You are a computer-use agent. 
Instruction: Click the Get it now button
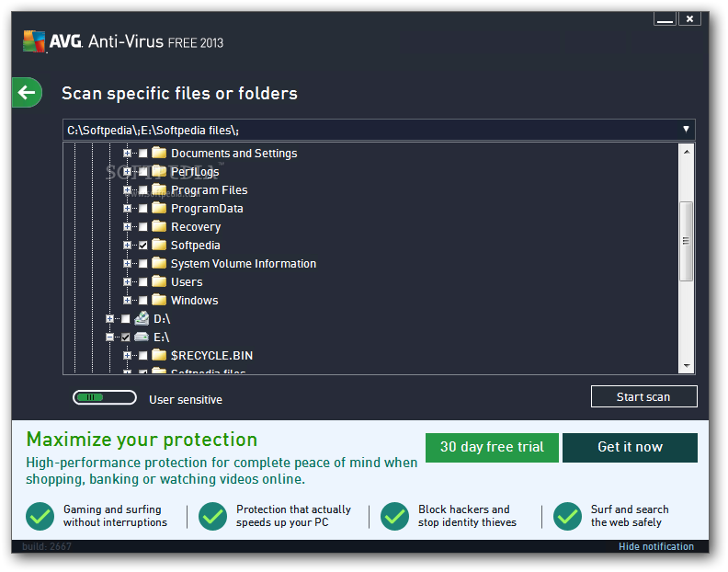630,448
